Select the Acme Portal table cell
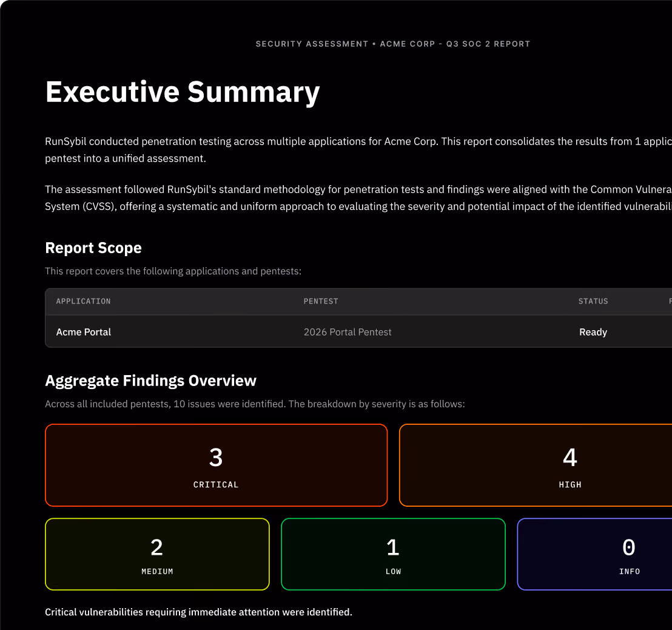The width and height of the screenshot is (672, 630). [x=84, y=332]
